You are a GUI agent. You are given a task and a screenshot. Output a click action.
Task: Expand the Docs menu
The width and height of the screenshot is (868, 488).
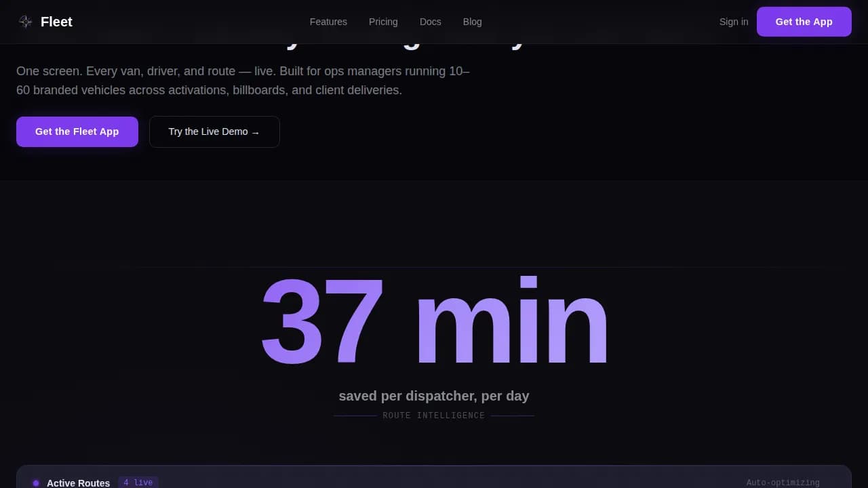(430, 21)
